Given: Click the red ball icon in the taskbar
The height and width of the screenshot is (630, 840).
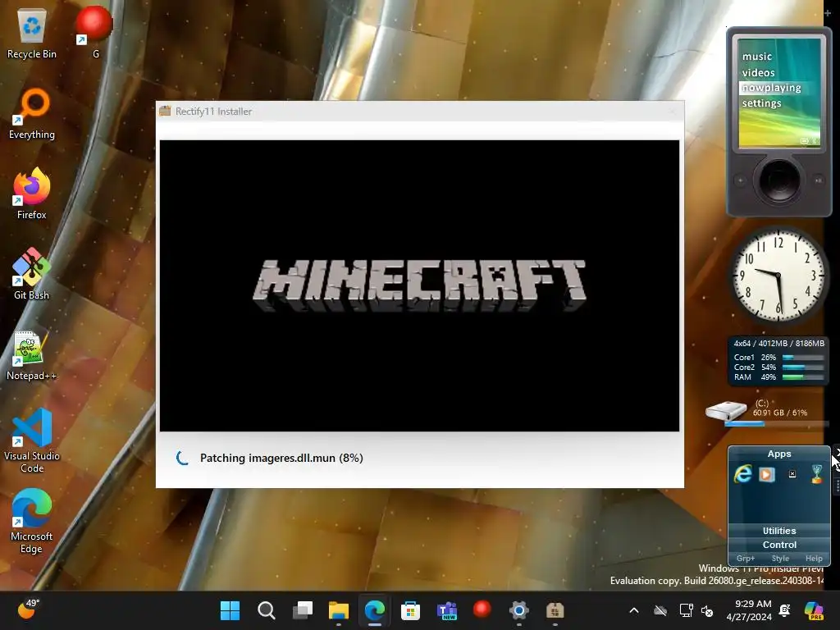Looking at the screenshot, I should pos(482,609).
